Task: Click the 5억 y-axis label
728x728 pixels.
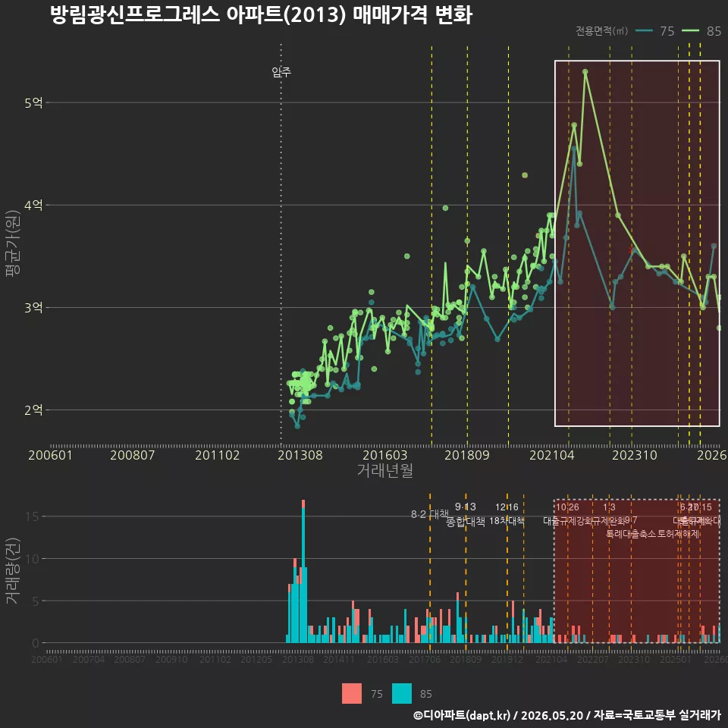Action: pyautogui.click(x=34, y=102)
